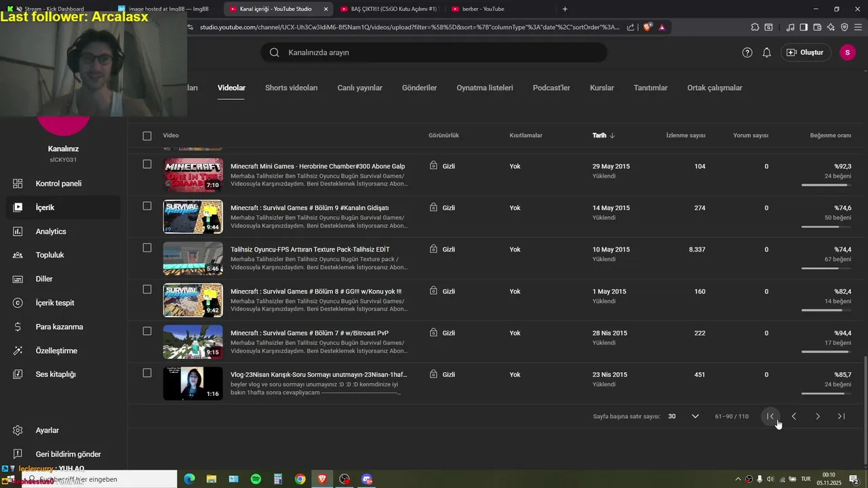Viewport: 868px width, 488px height.
Task: Open thumbnail of FPS Arttıran Texture Pack video
Action: click(193, 258)
